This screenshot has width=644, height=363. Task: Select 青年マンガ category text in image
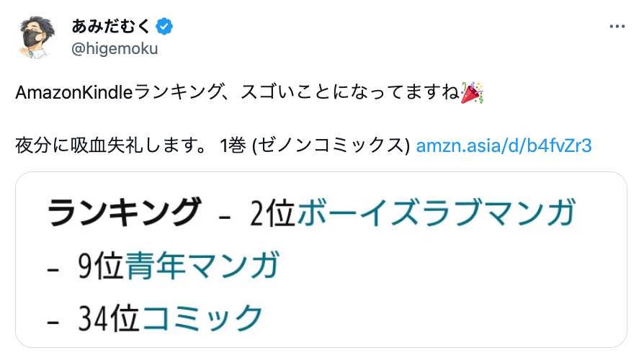point(202,266)
